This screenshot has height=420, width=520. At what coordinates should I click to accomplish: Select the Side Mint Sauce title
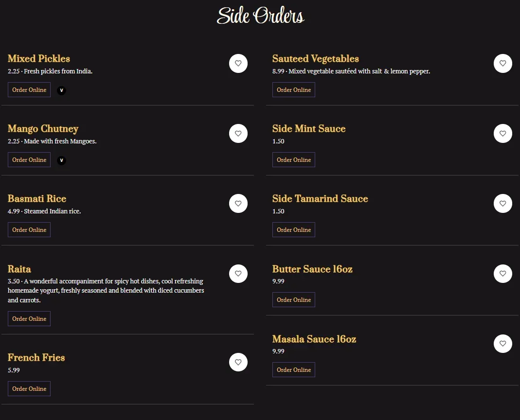tap(308, 129)
